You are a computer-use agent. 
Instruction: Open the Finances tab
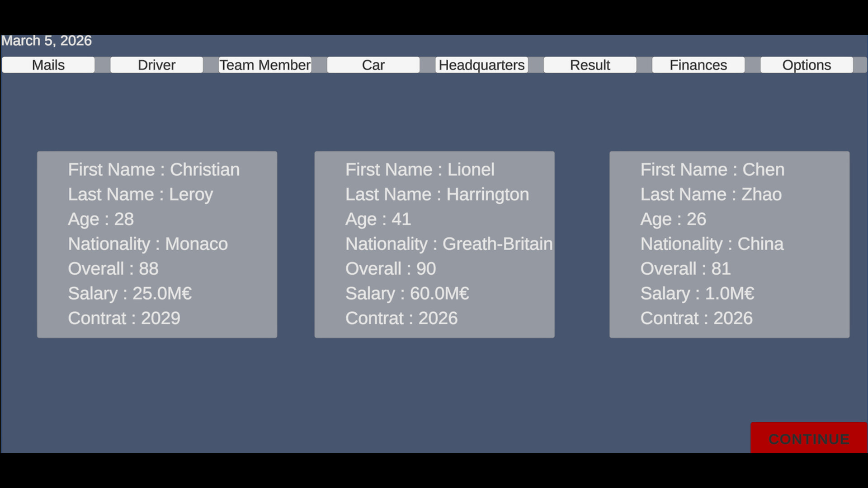click(x=698, y=65)
